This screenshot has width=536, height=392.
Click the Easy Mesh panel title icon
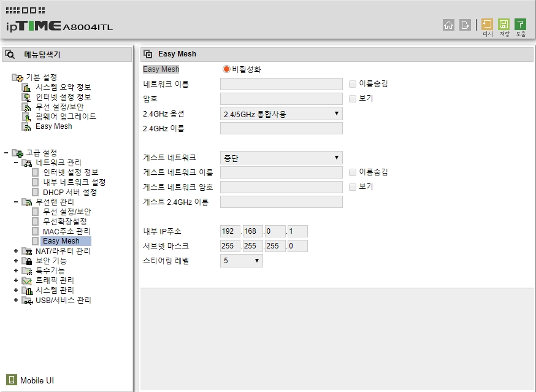click(x=148, y=54)
